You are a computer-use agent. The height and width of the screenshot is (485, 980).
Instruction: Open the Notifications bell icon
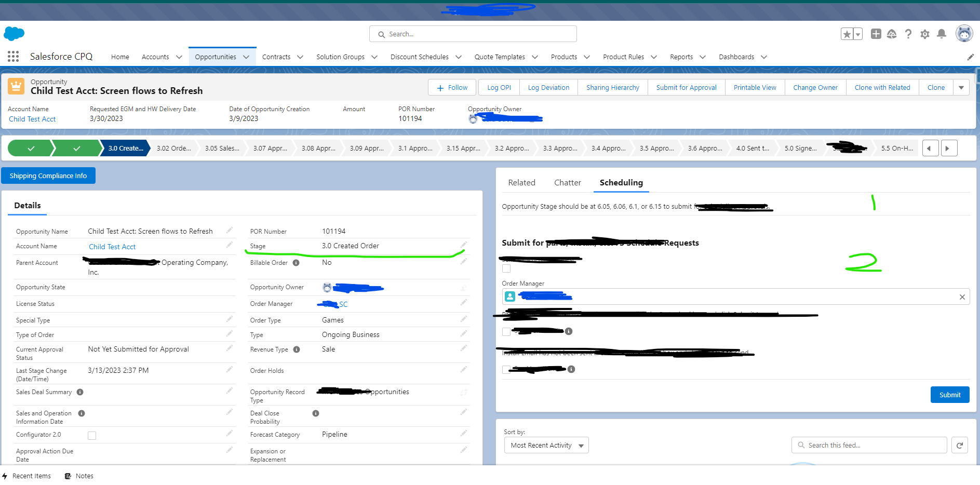pyautogui.click(x=942, y=34)
